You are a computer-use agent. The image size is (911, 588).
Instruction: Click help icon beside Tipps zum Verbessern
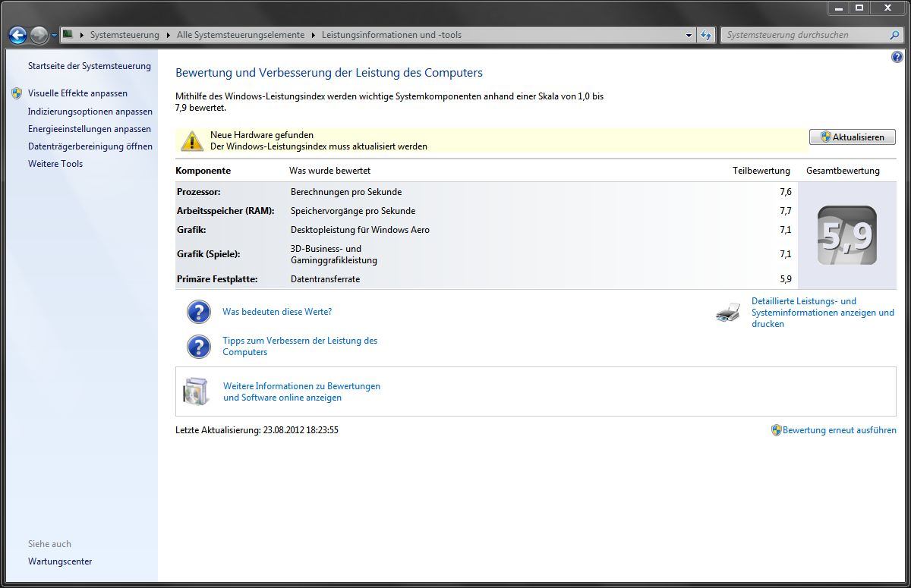[x=198, y=346]
